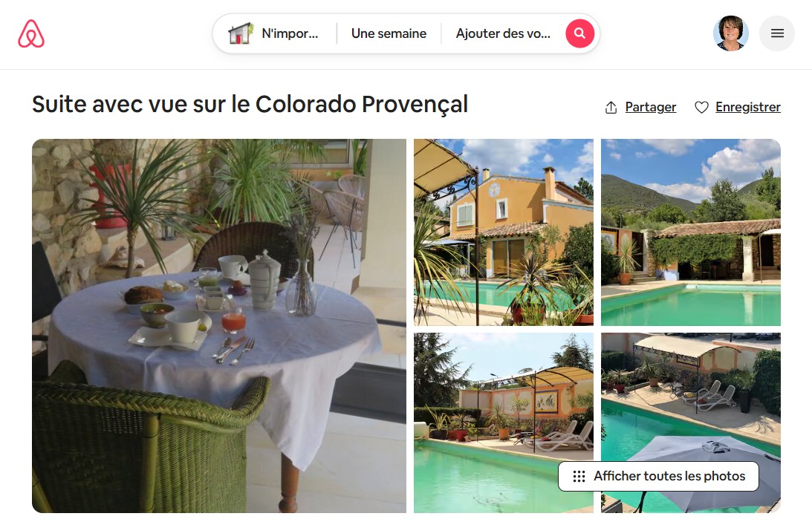This screenshot has height=522, width=812.
Task: Click the listing title "Suite avec vue"
Action: click(x=250, y=104)
